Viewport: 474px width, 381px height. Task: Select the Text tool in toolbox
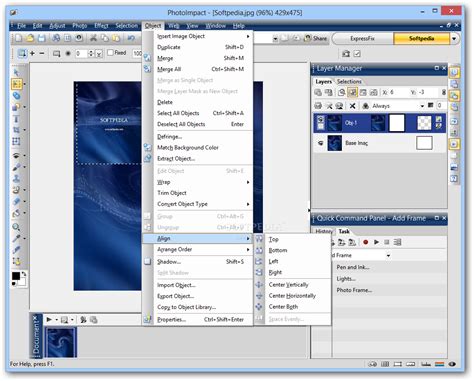click(x=16, y=119)
